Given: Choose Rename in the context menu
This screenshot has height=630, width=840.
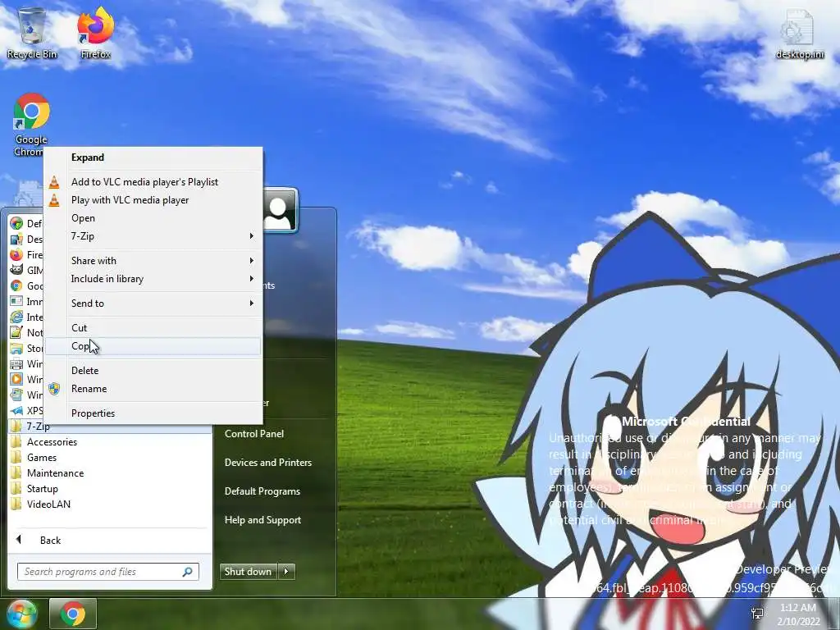Looking at the screenshot, I should (x=153, y=389).
